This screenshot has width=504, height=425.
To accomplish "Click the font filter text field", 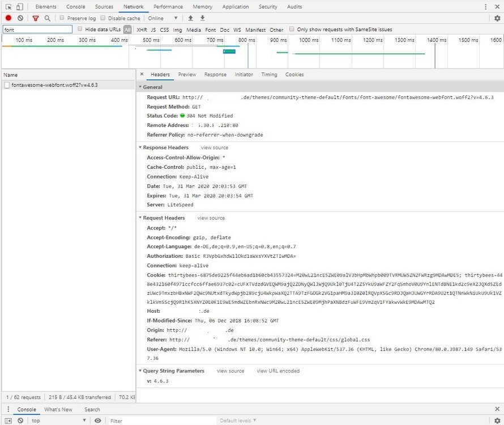I will [37, 29].
